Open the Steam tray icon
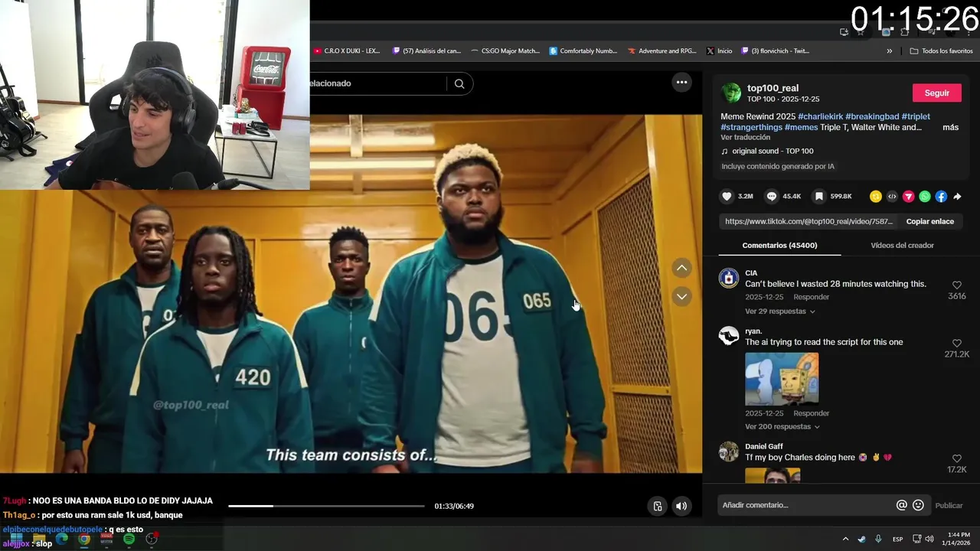This screenshot has width=980, height=551. 861,539
